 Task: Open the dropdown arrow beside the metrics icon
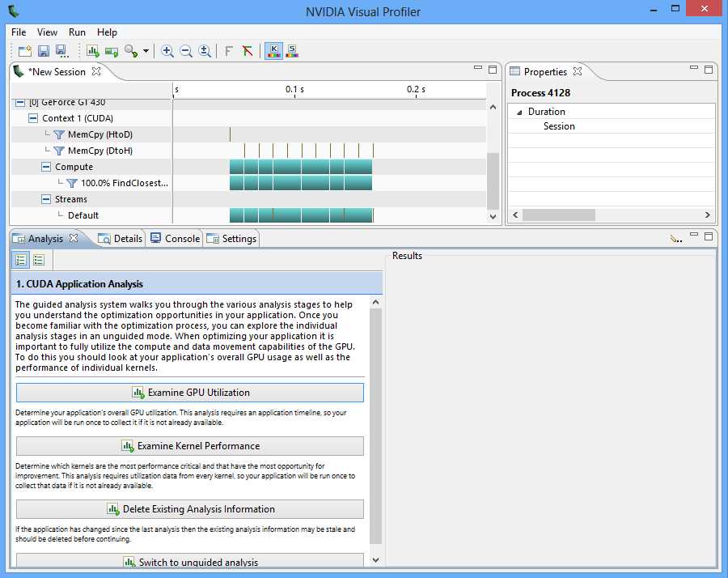[x=146, y=51]
